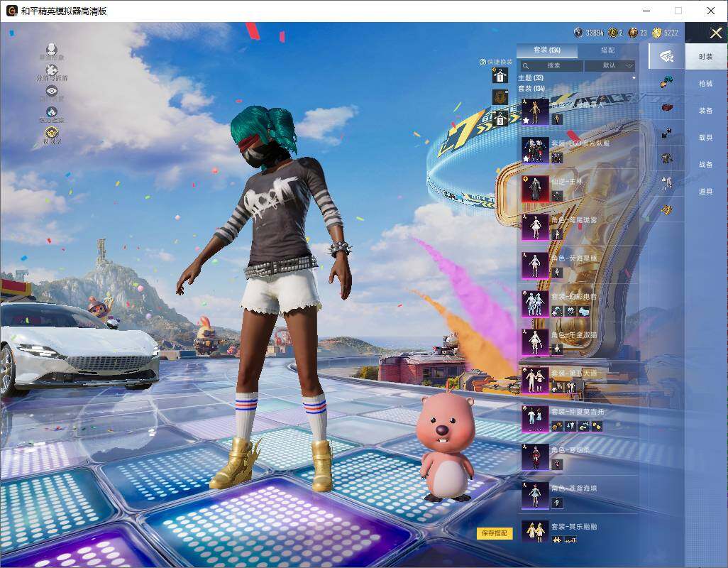Select the teal-hair headwear subcategory icon
Viewport: 728px width, 568px height.
pyautogui.click(x=667, y=82)
